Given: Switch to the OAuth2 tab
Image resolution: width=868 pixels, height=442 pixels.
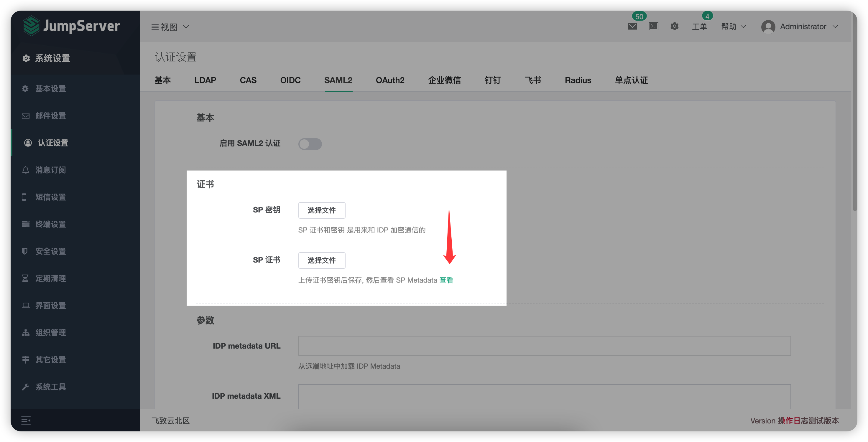Looking at the screenshot, I should click(x=390, y=80).
